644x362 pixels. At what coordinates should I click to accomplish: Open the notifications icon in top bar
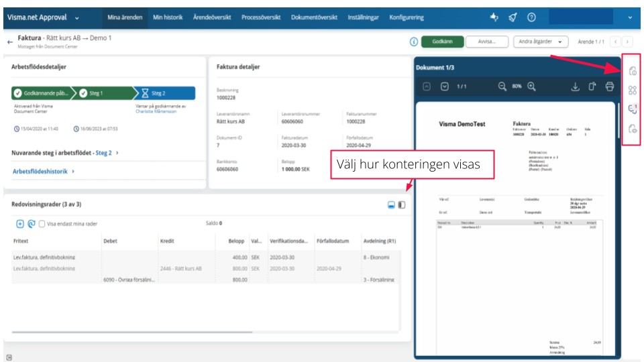point(494,17)
